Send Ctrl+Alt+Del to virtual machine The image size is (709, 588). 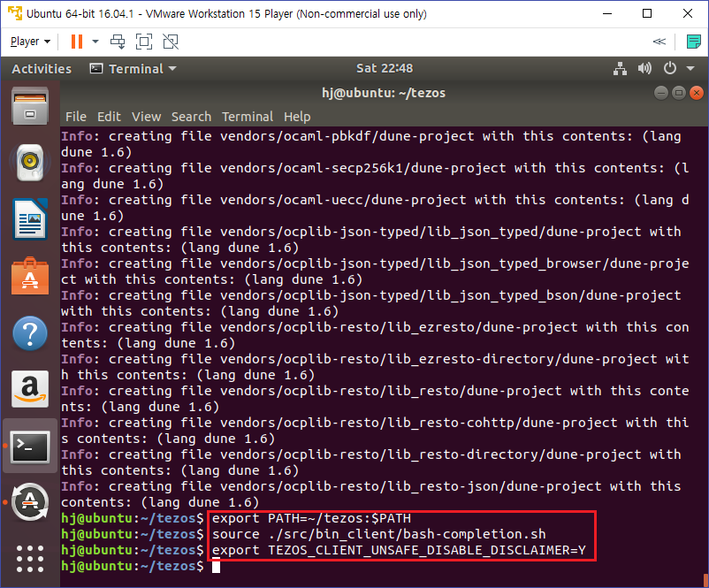[x=118, y=42]
